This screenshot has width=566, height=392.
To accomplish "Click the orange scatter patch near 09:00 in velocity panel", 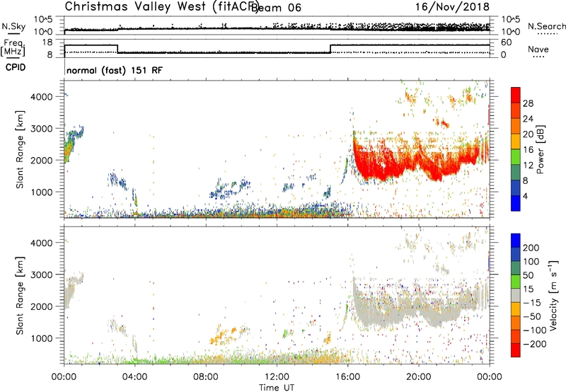I will [224, 335].
